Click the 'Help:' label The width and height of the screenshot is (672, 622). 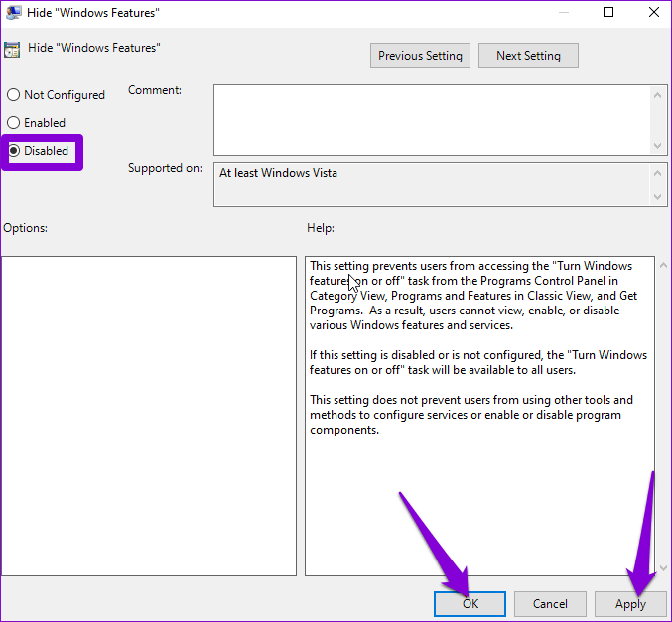(321, 228)
